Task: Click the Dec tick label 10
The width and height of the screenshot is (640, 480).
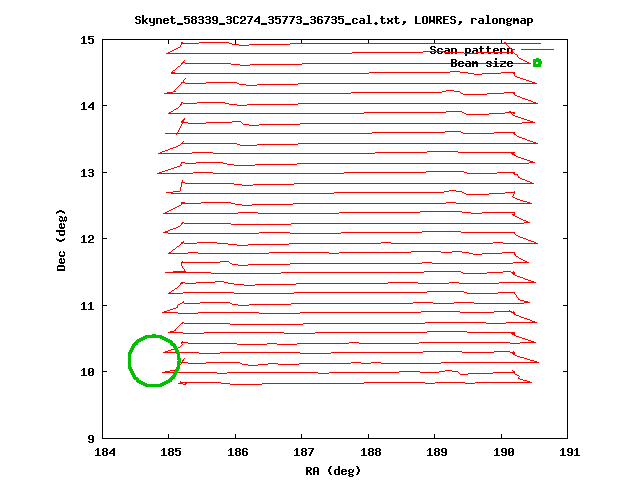Action: tap(87, 372)
